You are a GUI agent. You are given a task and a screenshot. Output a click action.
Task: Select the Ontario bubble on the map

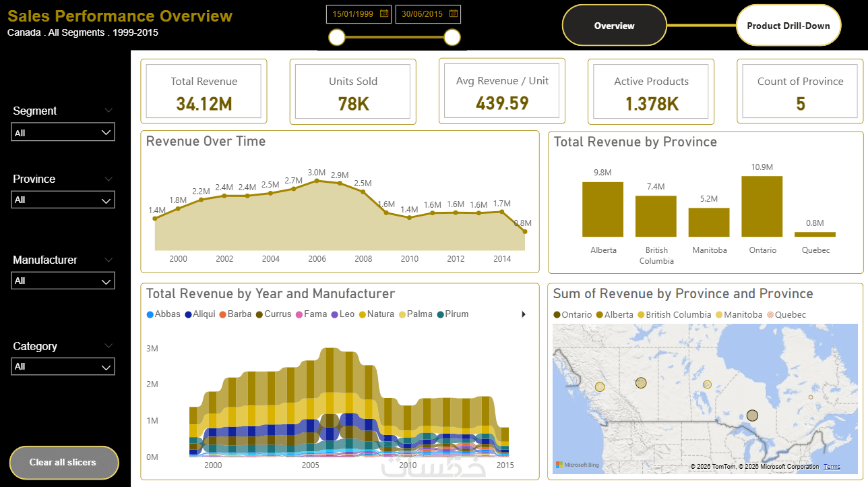point(752,416)
